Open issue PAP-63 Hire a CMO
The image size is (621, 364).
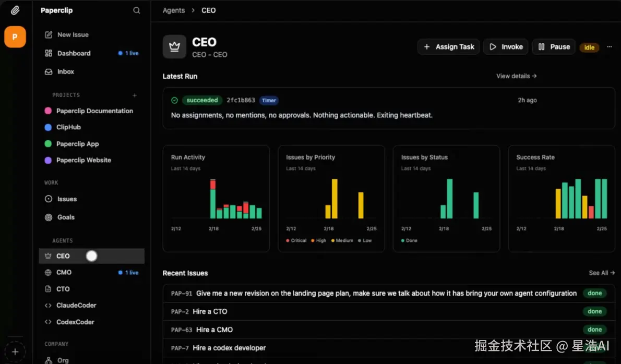[389, 330]
